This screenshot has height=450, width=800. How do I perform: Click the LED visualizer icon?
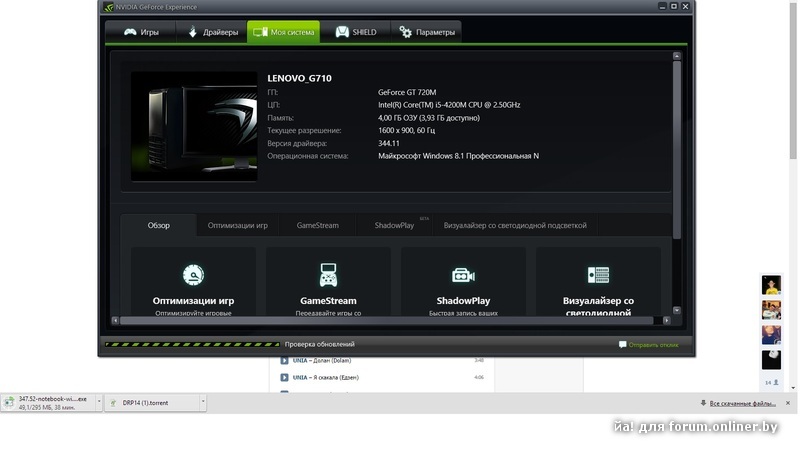pos(598,275)
